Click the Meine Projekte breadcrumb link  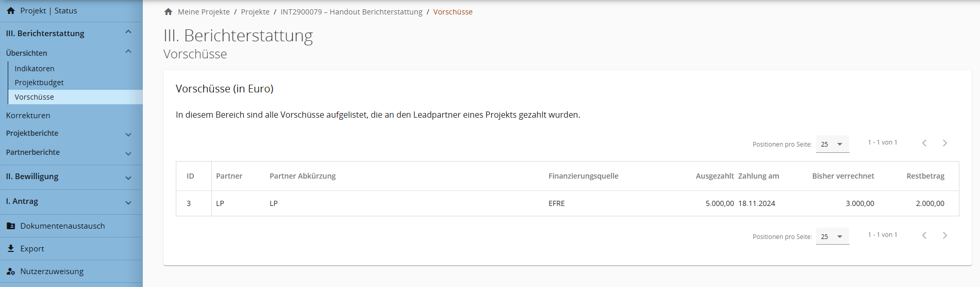click(204, 12)
